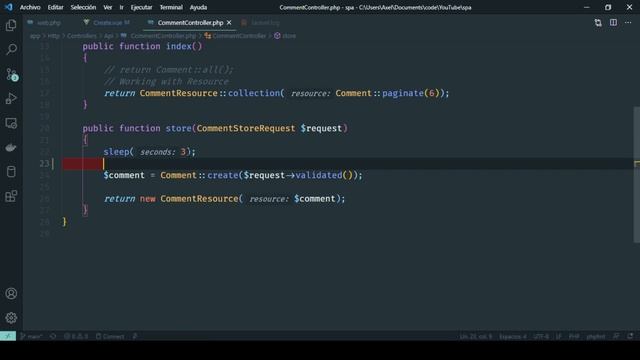The height and width of the screenshot is (360, 640).
Task: Click the CommentController class breadcrumb
Action: (x=236, y=36)
